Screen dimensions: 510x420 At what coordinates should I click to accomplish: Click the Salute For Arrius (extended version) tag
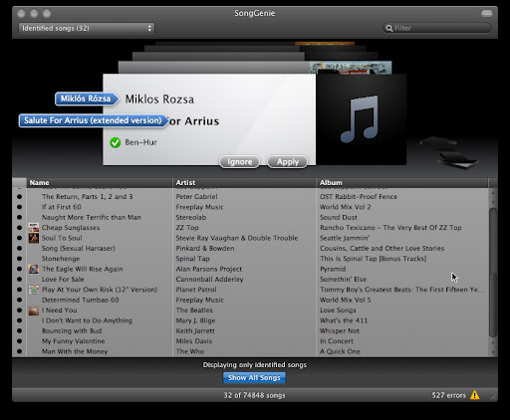[94, 120]
